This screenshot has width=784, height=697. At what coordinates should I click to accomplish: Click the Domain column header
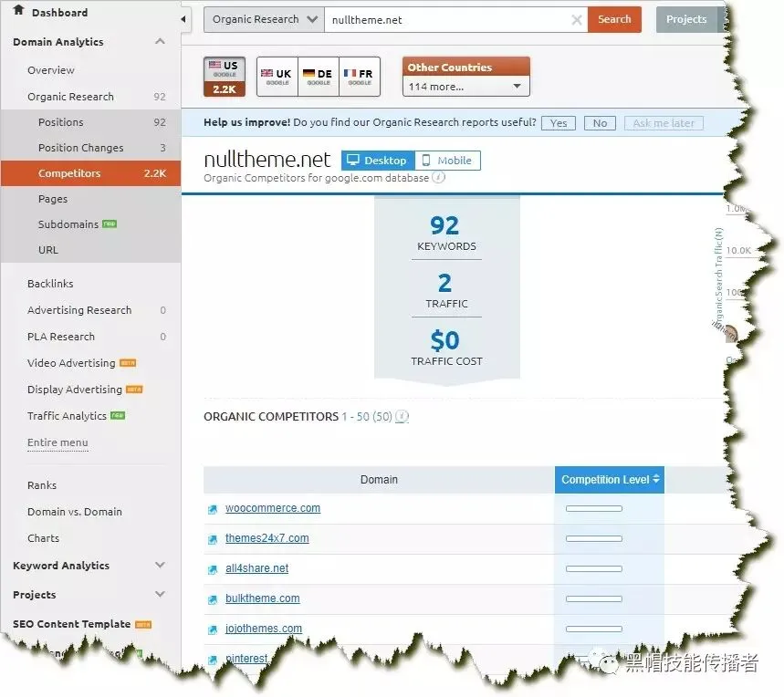(379, 480)
